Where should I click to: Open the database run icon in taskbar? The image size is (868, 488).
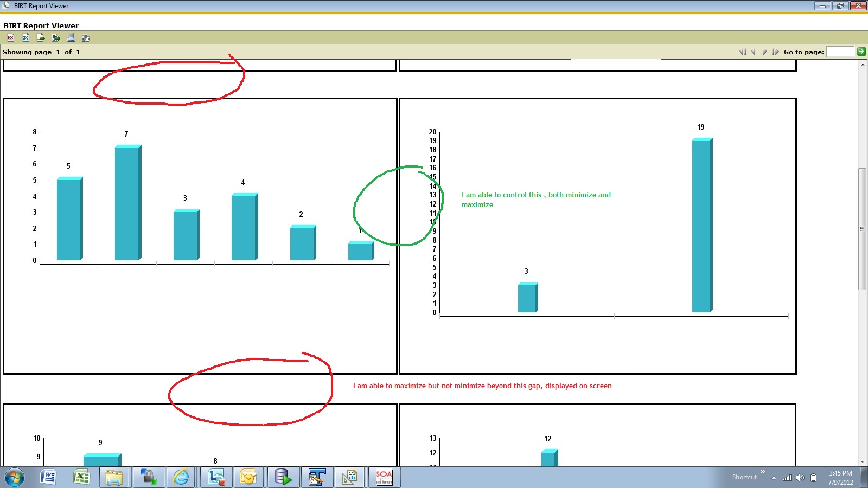[283, 477]
